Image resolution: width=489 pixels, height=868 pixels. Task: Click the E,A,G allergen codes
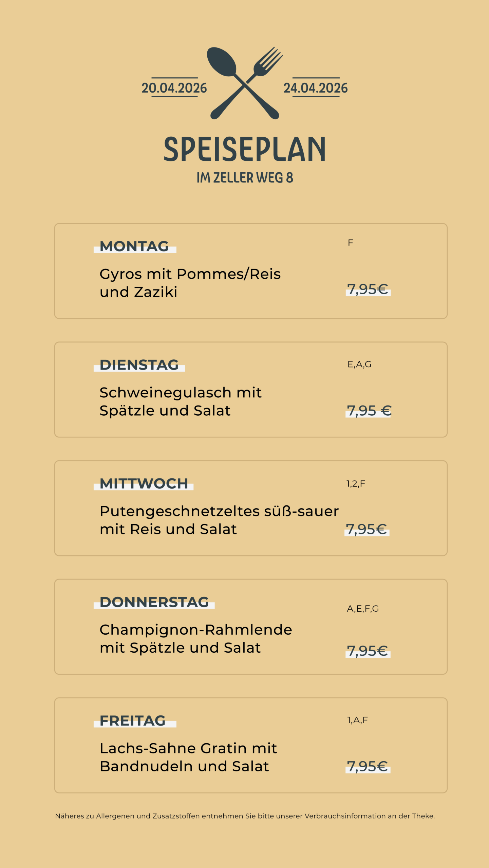click(359, 364)
